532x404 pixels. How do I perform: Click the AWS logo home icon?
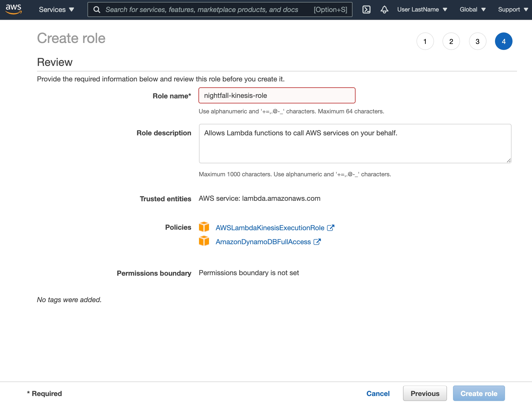tap(13, 9)
